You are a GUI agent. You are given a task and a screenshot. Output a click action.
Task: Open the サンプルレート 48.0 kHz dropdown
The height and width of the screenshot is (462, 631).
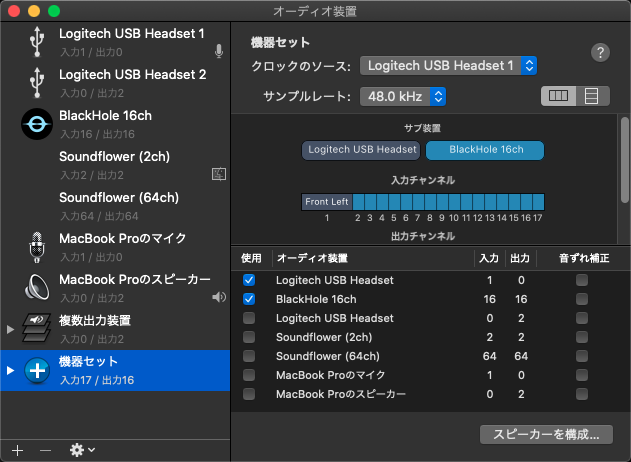pos(403,97)
